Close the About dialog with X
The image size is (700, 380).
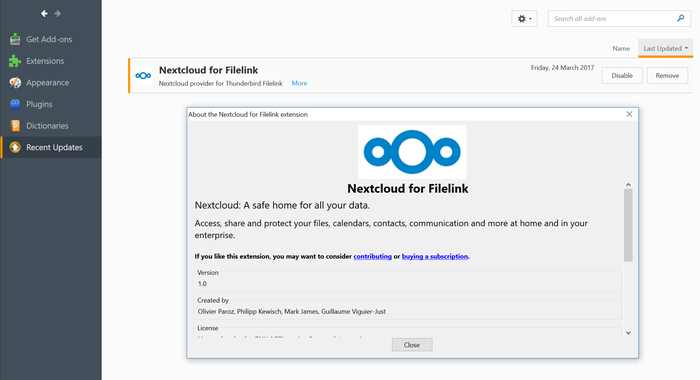(x=629, y=114)
